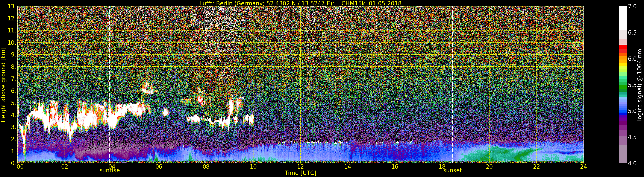
Task: Click height axis tick '8.'
Action: pyautogui.click(x=14, y=67)
